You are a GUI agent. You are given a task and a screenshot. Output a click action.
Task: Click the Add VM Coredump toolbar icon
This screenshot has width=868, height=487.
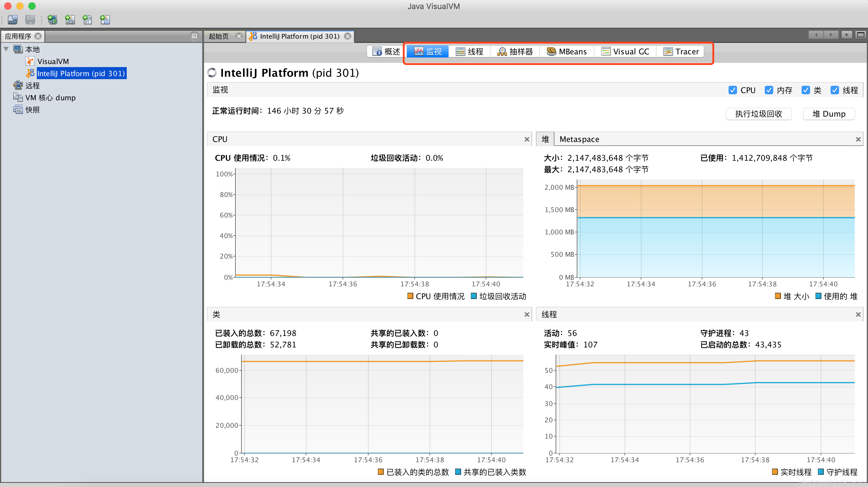(x=87, y=20)
